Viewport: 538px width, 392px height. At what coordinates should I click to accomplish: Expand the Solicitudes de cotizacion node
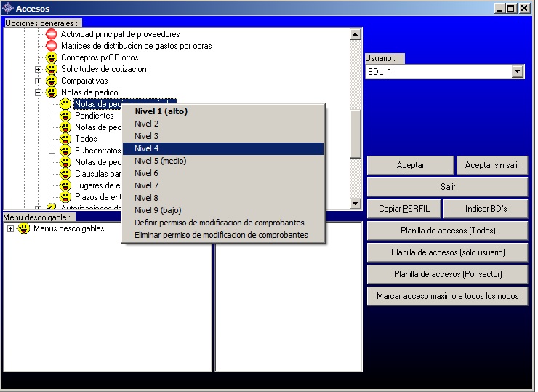point(39,69)
